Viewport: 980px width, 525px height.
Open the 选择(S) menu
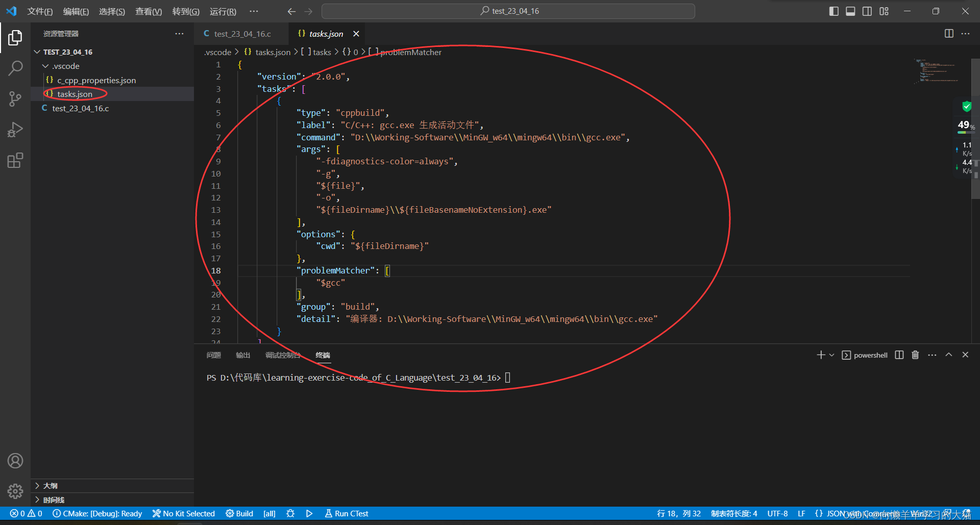[112, 11]
